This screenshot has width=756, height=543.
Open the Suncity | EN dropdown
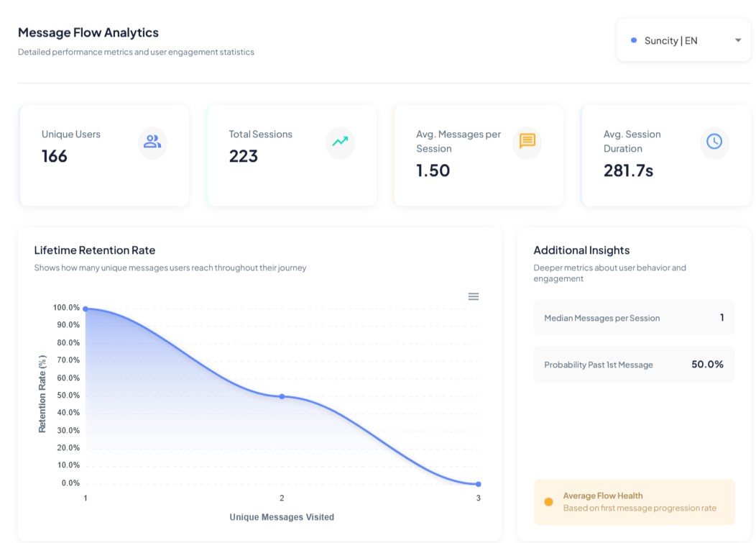(683, 41)
